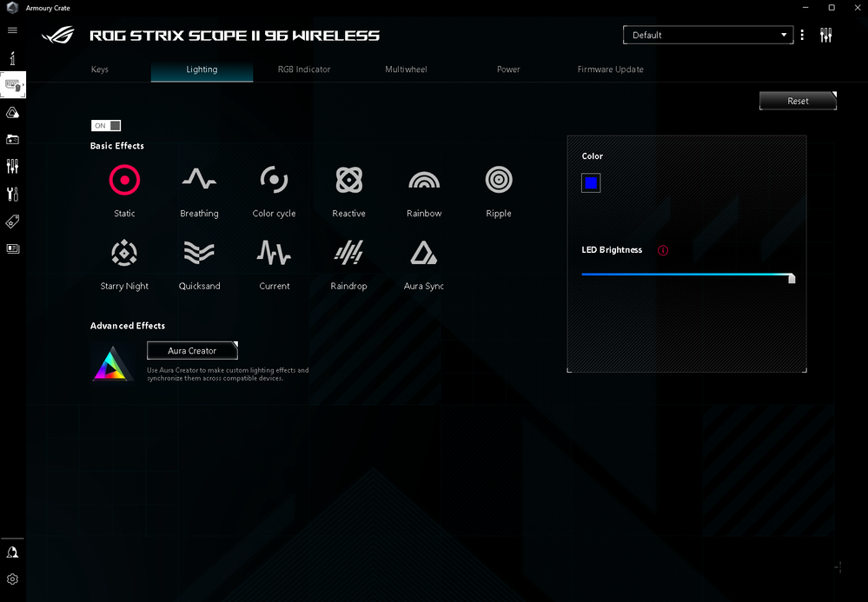
Task: Open the user account icon in sidebar
Action: (x=12, y=552)
